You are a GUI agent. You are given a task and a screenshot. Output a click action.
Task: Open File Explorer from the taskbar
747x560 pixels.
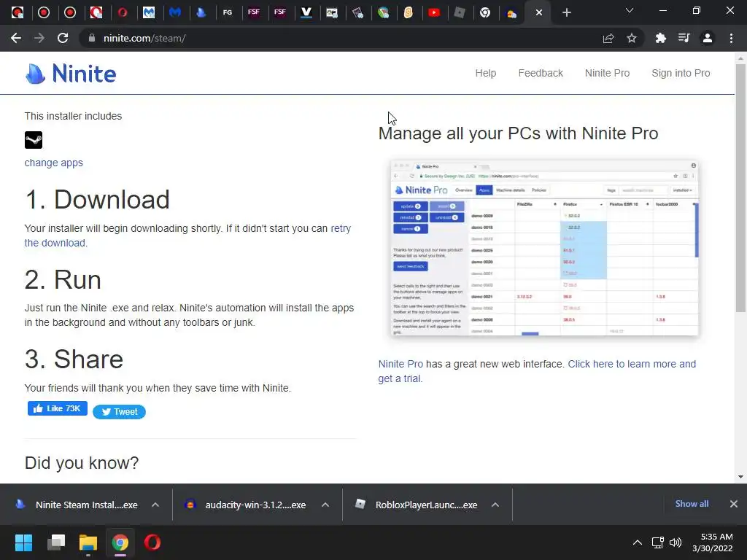coord(88,542)
